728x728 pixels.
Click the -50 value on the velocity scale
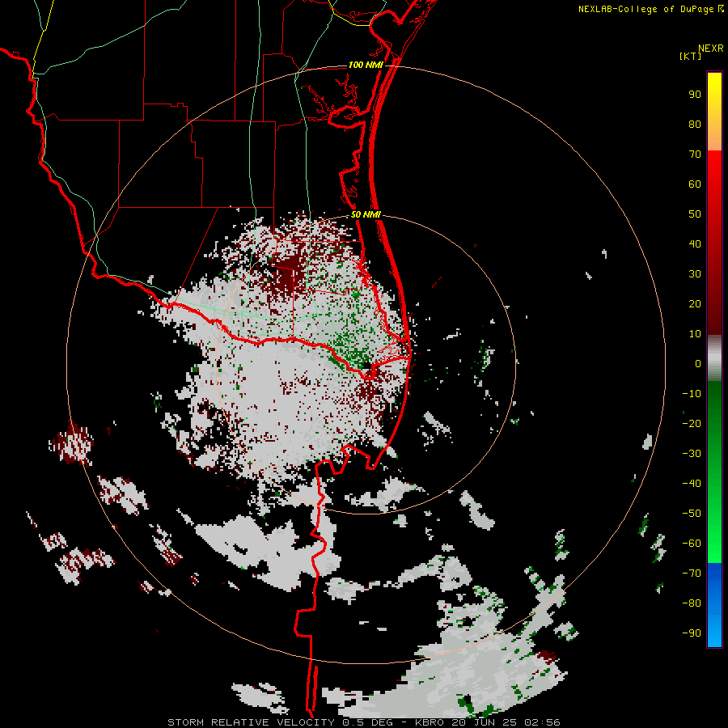(692, 514)
